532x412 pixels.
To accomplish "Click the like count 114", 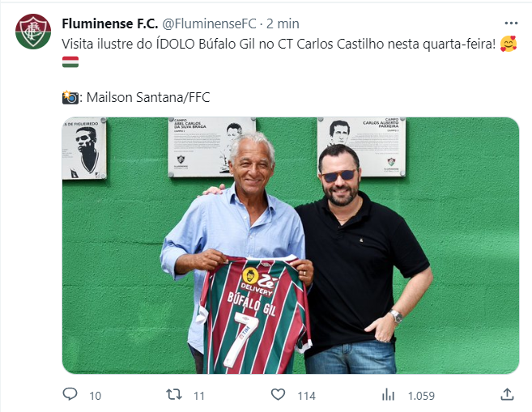I will (306, 396).
